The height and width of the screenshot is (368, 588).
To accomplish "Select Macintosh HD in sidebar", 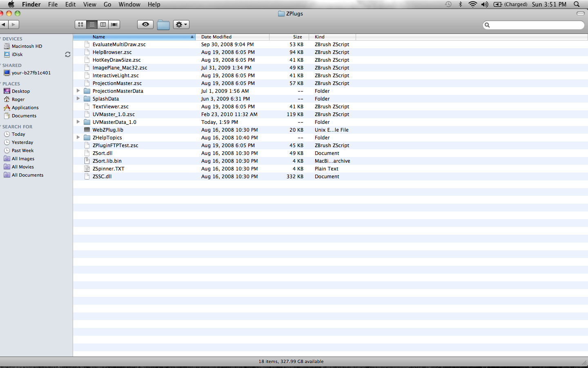I will coord(27,46).
